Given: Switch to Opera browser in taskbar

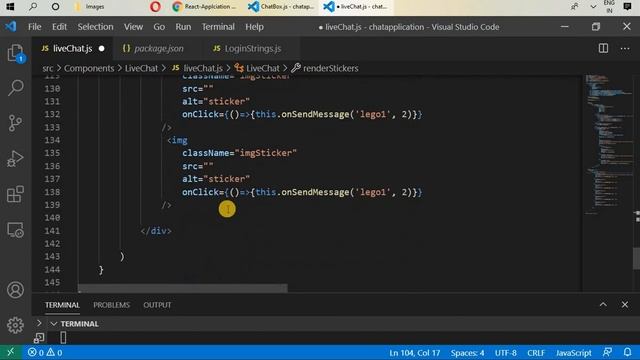Looking at the screenshot, I should (x=155, y=7).
